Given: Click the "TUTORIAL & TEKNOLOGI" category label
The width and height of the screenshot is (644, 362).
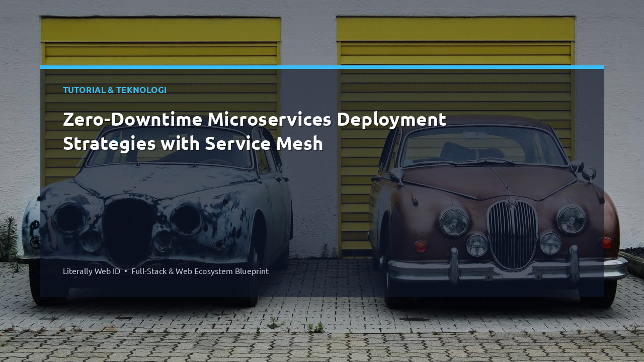Looking at the screenshot, I should [115, 90].
